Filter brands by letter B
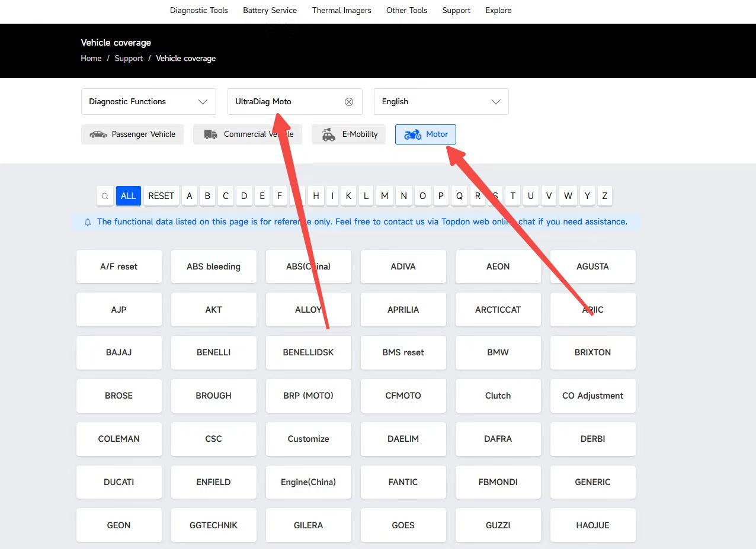The image size is (756, 549). pos(207,196)
